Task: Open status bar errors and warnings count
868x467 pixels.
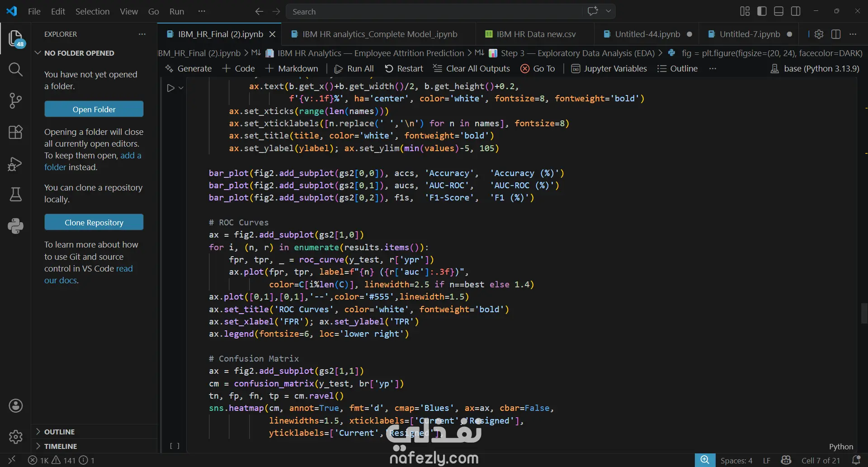Action: click(x=61, y=460)
